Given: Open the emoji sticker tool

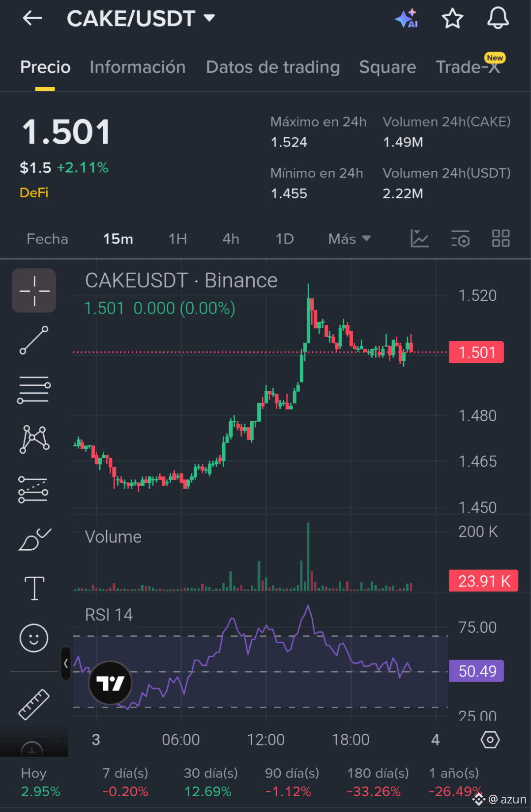Looking at the screenshot, I should 34,638.
